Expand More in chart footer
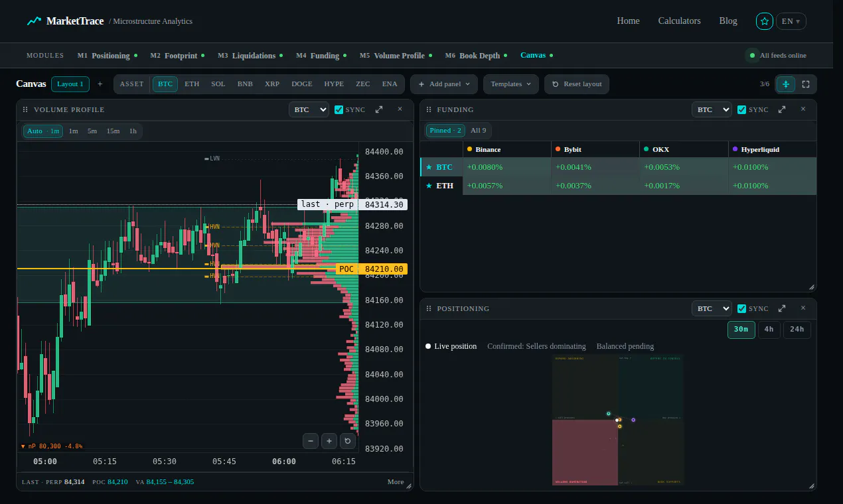Screen dimensions: 843x504 pyautogui.click(x=396, y=481)
